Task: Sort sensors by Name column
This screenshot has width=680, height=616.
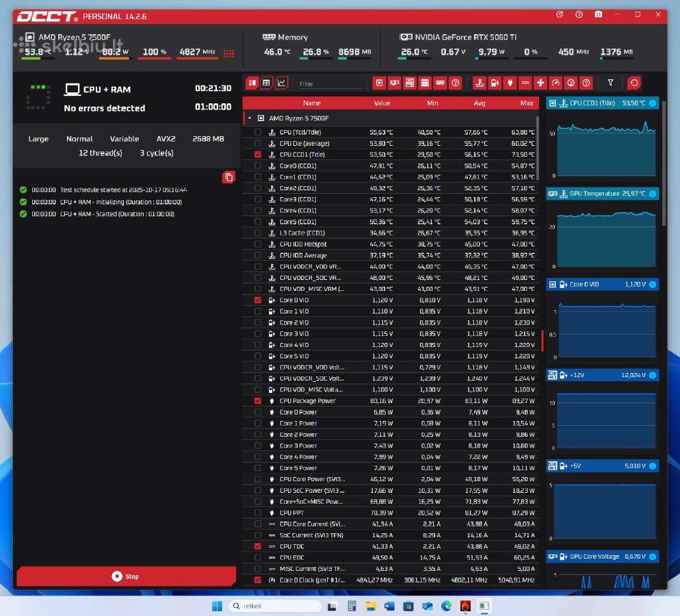Action: point(312,103)
